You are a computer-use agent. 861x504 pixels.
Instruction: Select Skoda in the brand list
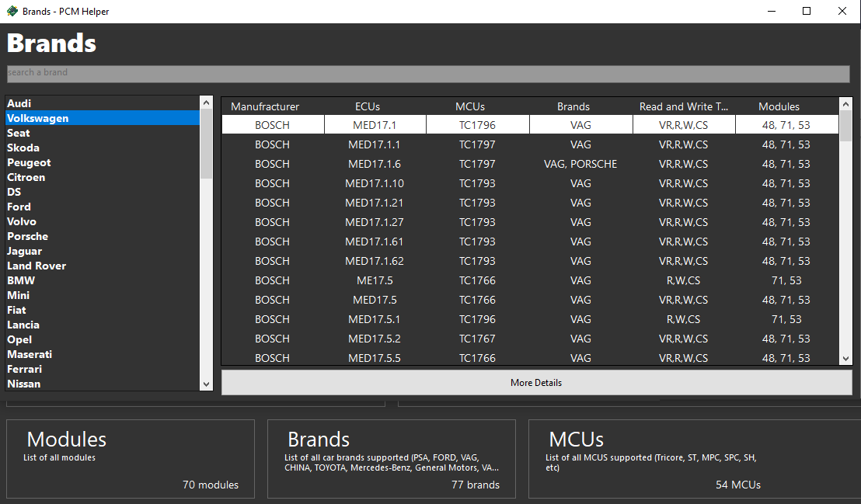tap(103, 148)
